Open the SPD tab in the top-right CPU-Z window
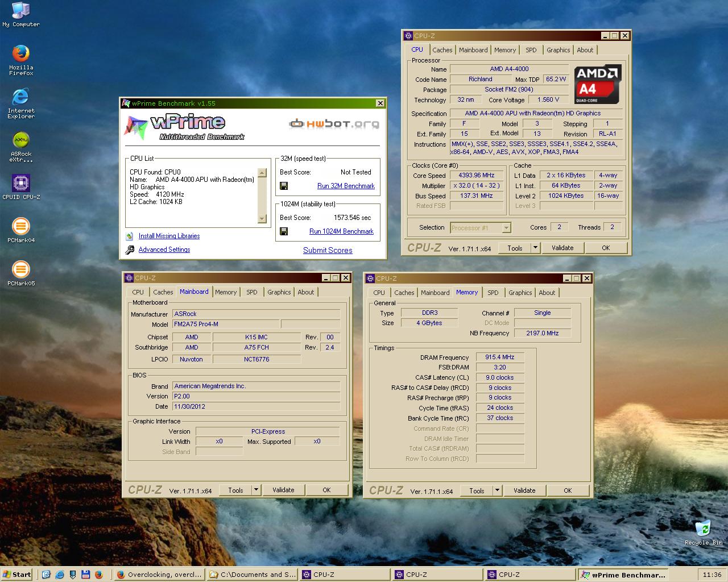Screen dimensions: 728x582 [531, 50]
